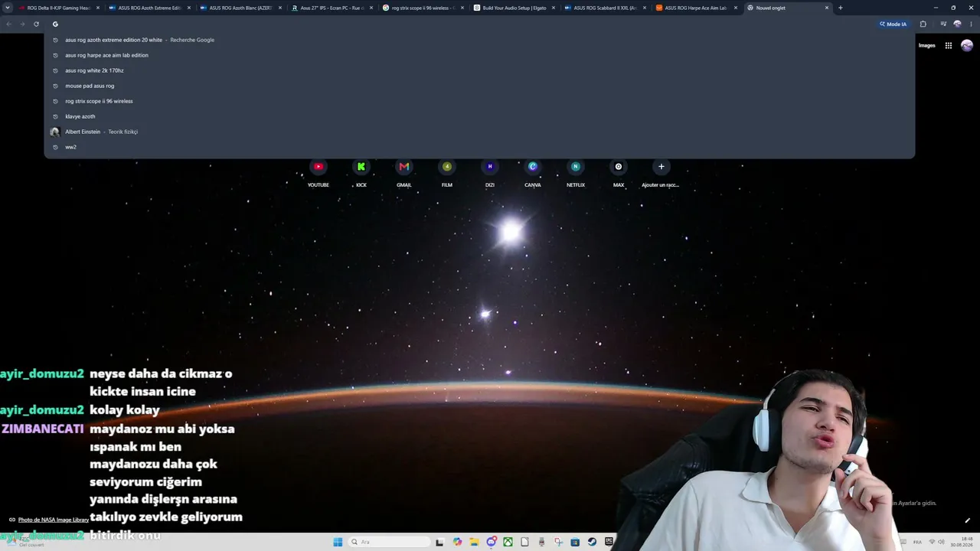
Task: Add a new shortcut with plus icon
Action: [661, 167]
